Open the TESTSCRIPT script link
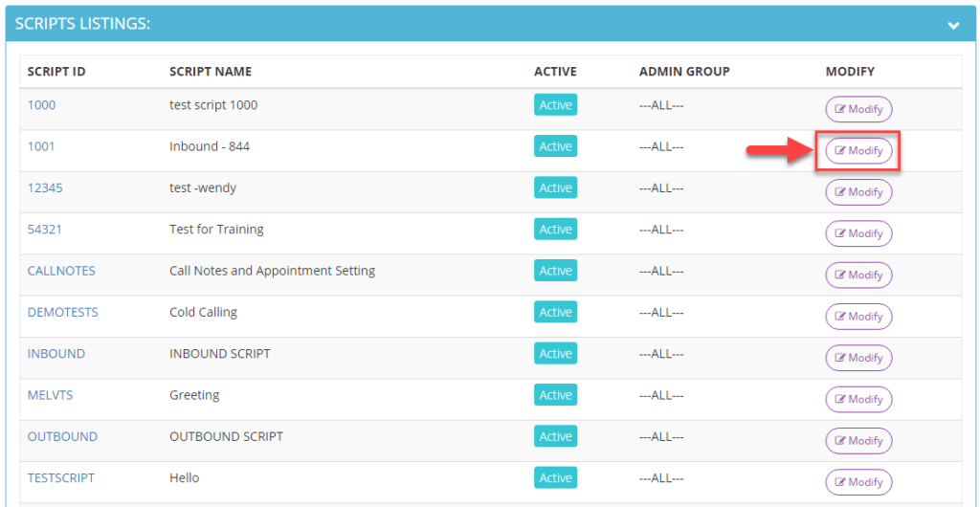 pyautogui.click(x=61, y=478)
